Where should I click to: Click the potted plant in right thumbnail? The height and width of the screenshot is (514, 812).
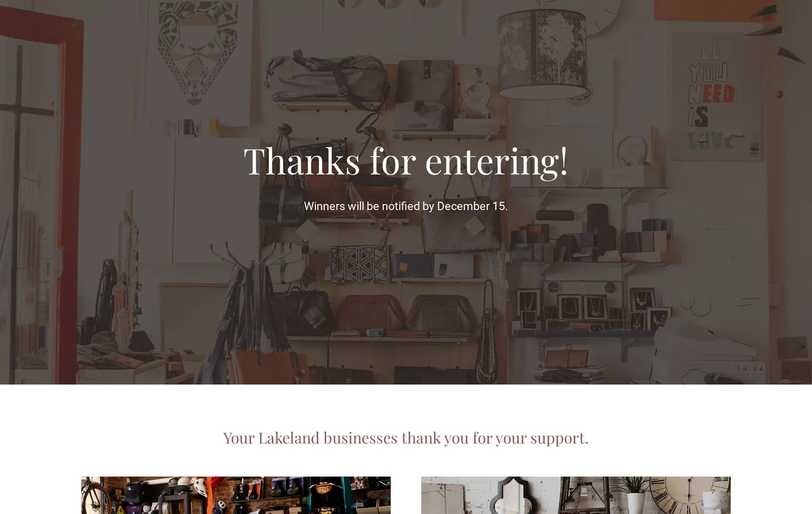pyautogui.click(x=636, y=496)
